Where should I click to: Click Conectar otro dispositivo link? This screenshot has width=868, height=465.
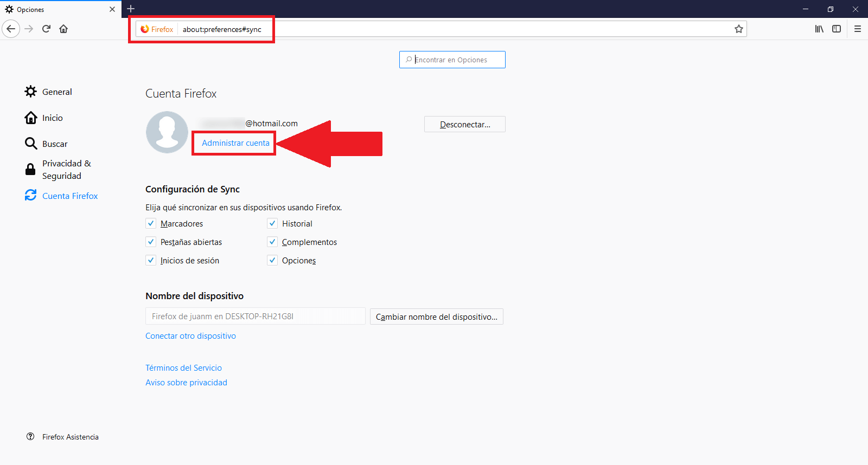(x=190, y=336)
